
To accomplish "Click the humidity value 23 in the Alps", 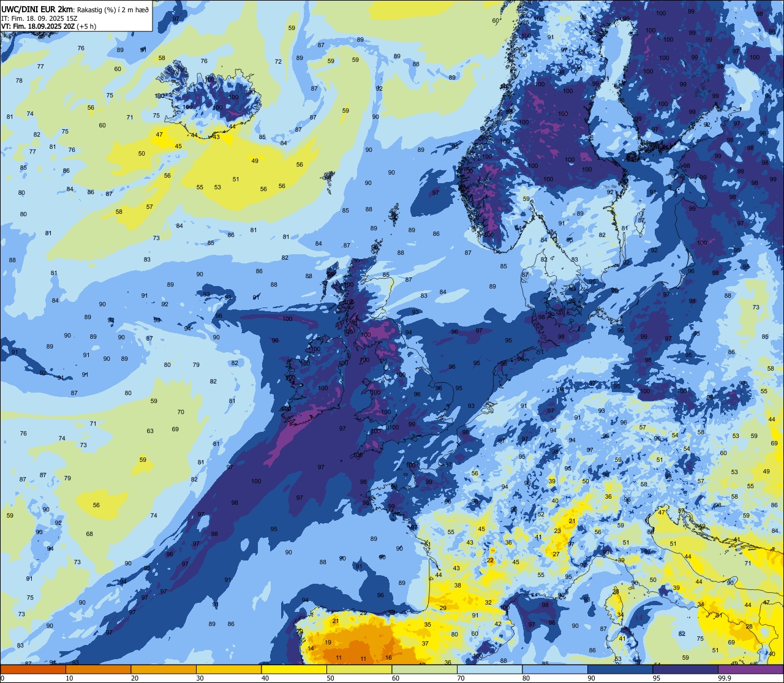I will click(557, 530).
